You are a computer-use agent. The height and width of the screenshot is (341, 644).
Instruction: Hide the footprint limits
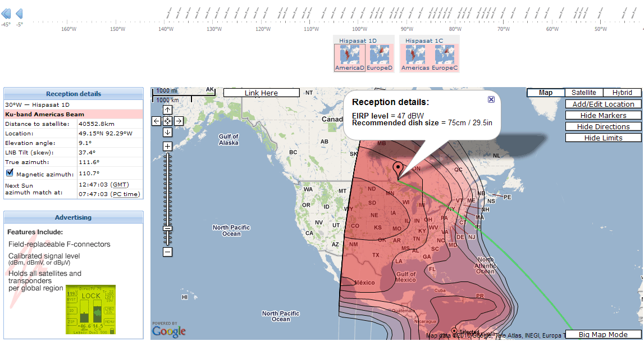coord(604,138)
